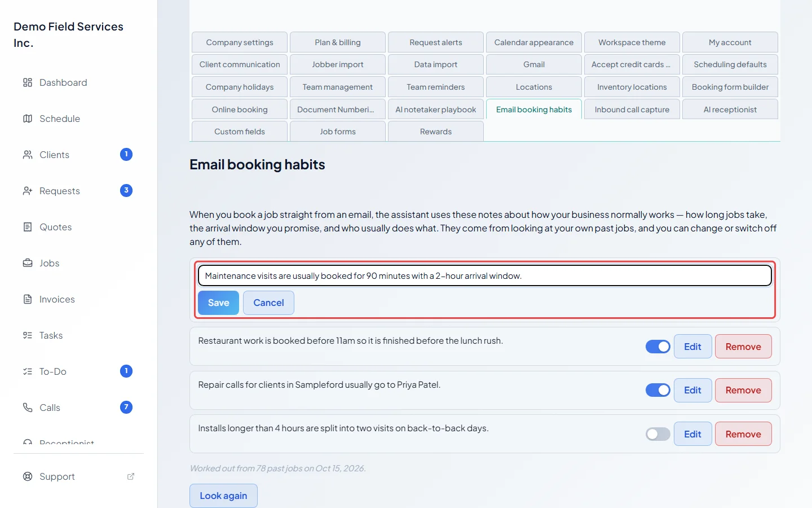
Task: Click the Calls badge showing 7
Action: click(x=126, y=407)
